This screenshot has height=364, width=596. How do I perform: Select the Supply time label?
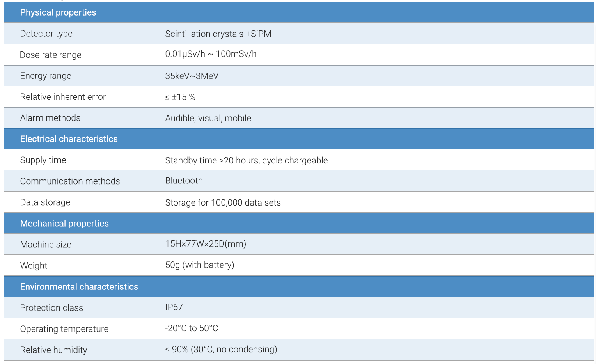43,160
